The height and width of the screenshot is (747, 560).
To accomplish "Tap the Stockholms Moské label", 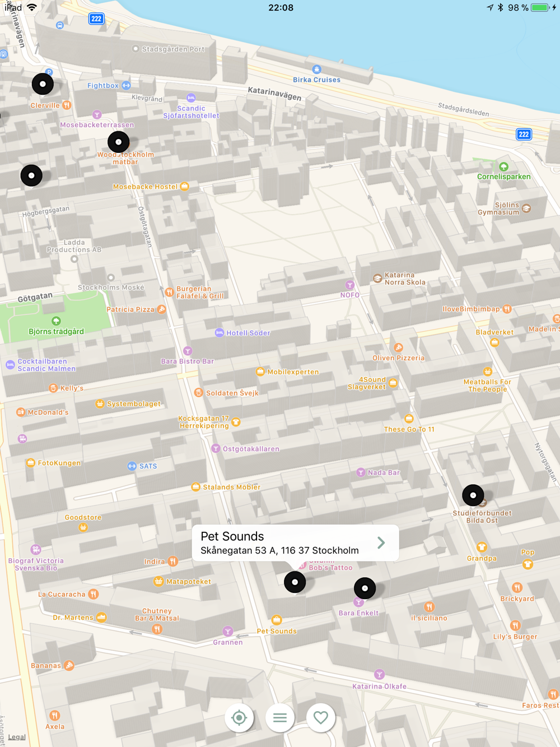I will [111, 287].
